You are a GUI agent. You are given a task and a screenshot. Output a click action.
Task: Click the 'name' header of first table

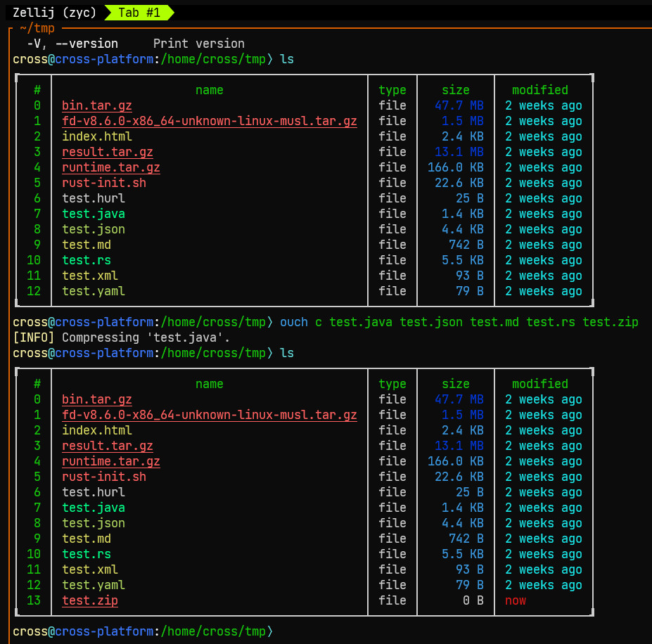coord(210,90)
